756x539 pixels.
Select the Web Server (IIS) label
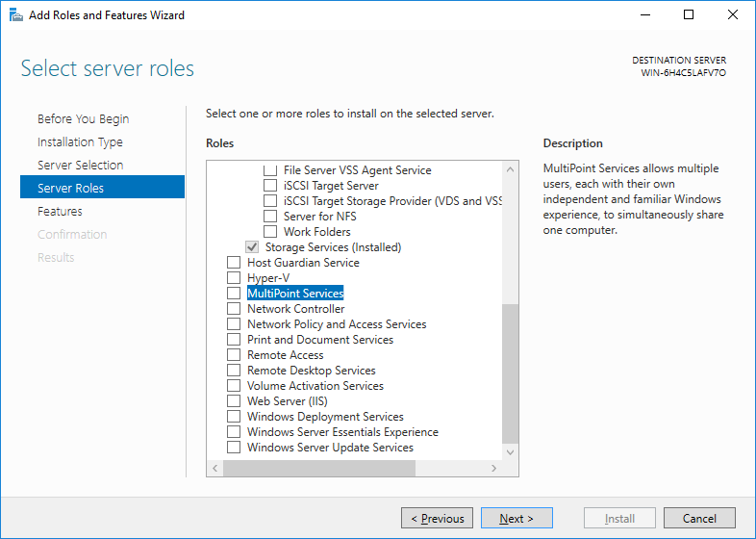click(287, 401)
